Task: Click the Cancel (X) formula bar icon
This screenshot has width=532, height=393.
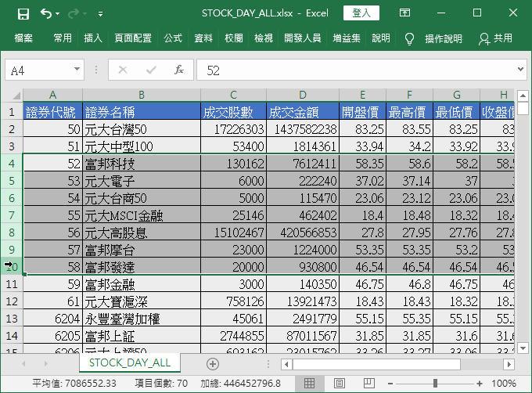Action: [x=123, y=70]
